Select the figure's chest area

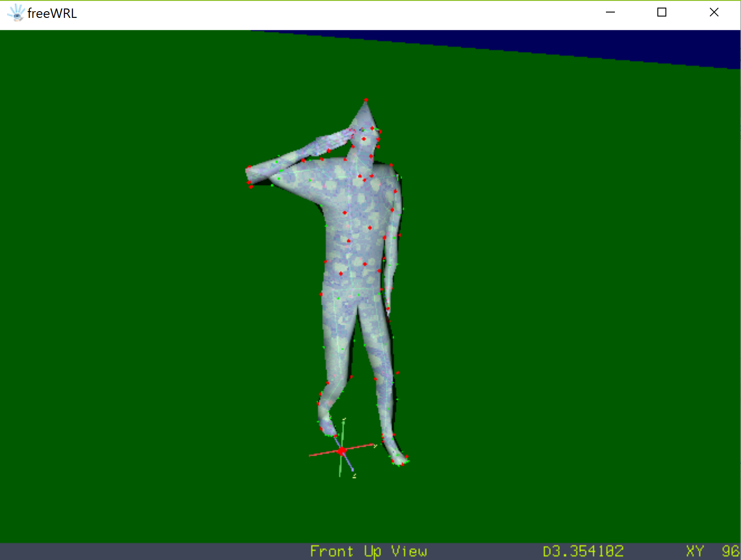353,197
